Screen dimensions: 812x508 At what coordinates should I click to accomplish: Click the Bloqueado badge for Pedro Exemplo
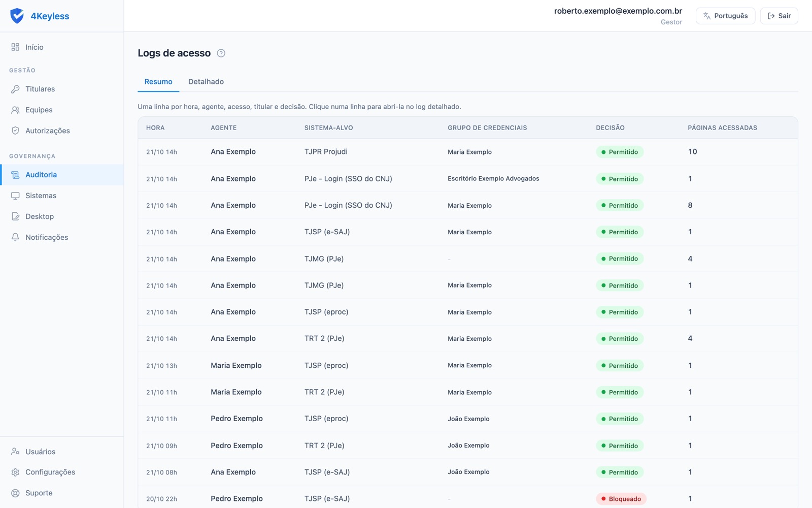[621, 499]
